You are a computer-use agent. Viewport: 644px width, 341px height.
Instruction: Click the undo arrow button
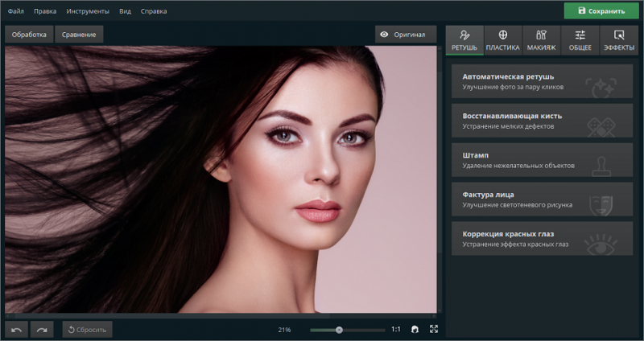click(x=16, y=330)
